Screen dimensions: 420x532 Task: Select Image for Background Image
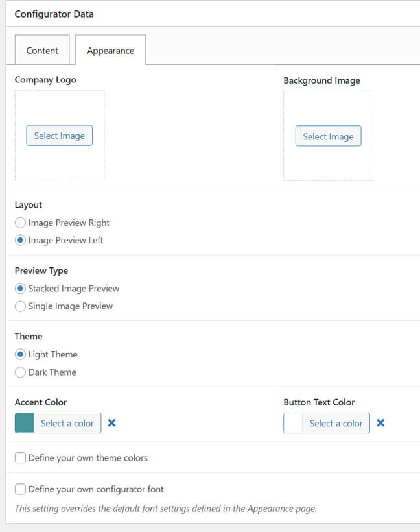[x=328, y=136]
